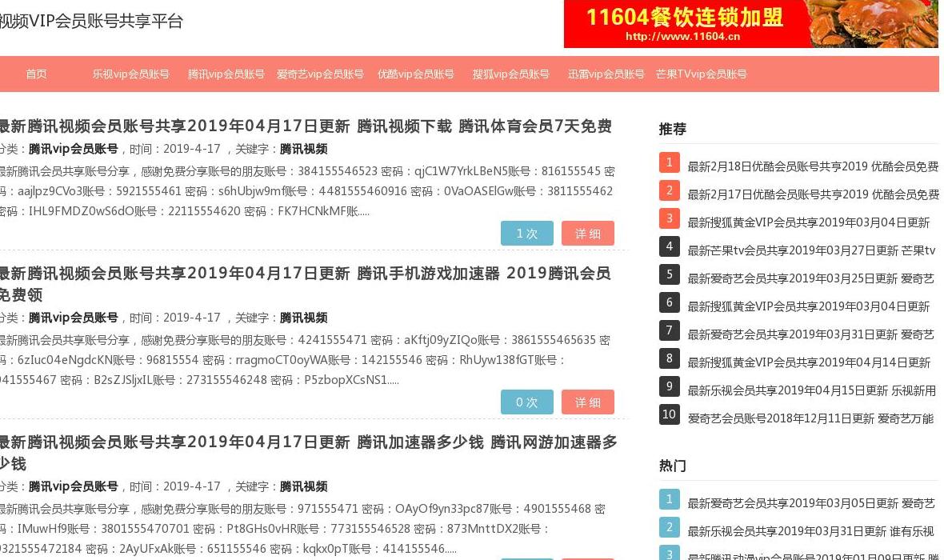Open hot link 乐视会员共享 03月31日 谁有乐视

(x=810, y=532)
